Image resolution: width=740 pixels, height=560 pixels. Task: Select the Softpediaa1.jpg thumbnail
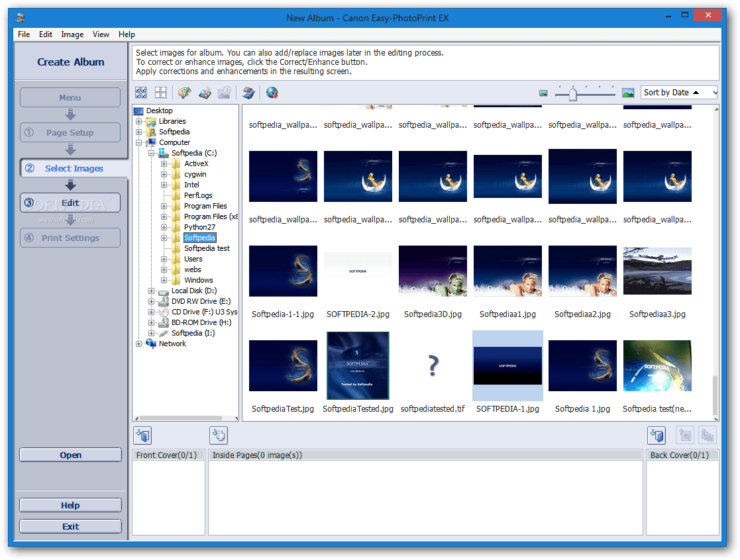(507, 271)
